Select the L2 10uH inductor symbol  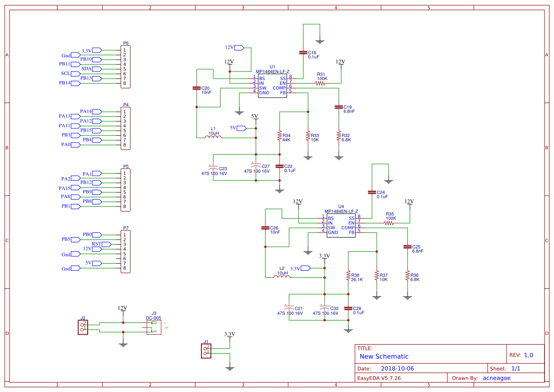pos(282,277)
